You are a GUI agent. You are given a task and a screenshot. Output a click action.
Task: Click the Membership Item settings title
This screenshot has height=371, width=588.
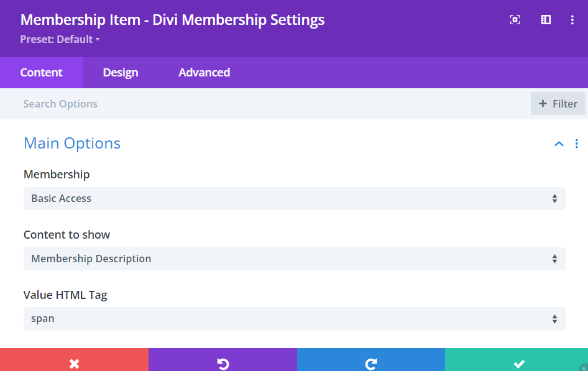[172, 20]
